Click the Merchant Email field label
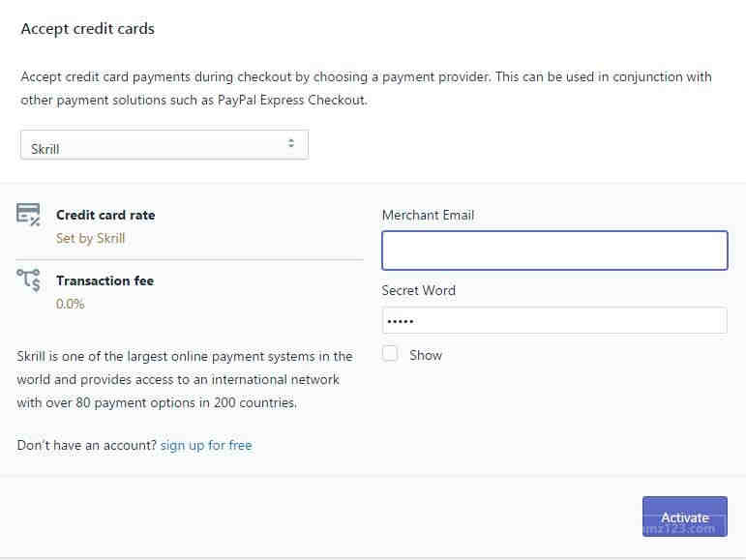This screenshot has height=560, width=746. [428, 215]
